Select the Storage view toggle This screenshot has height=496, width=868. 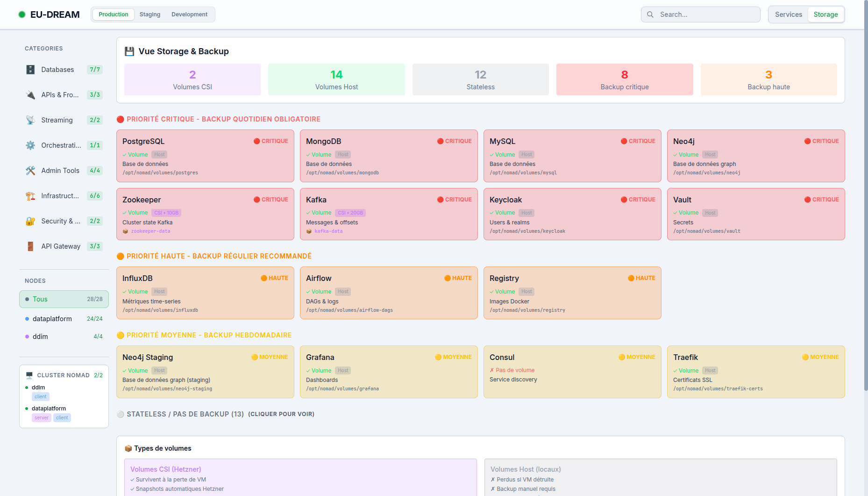(825, 14)
